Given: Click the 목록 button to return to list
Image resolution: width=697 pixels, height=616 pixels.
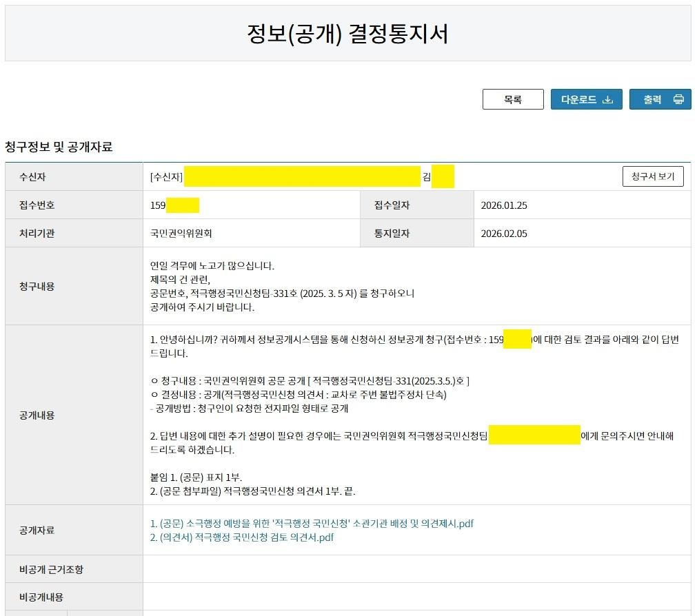Looking at the screenshot, I should pyautogui.click(x=513, y=99).
